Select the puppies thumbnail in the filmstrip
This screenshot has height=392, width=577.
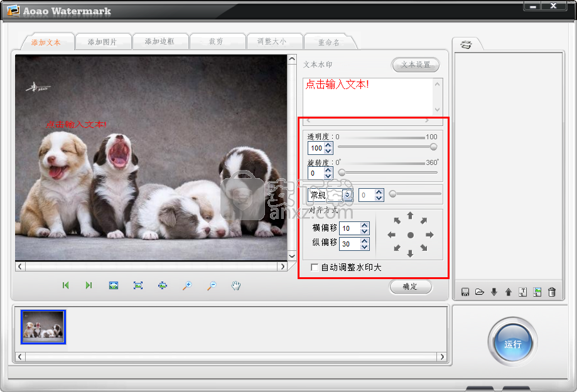point(43,327)
